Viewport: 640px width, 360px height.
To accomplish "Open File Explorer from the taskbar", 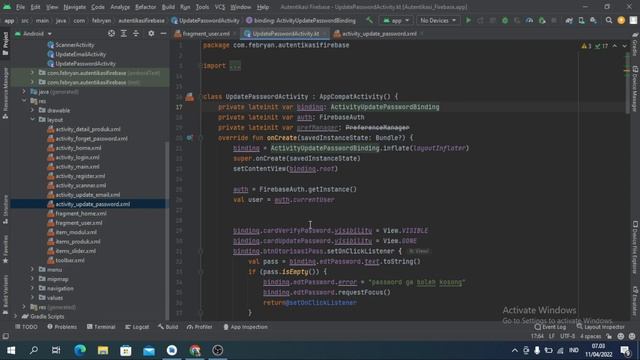I will [x=103, y=350].
